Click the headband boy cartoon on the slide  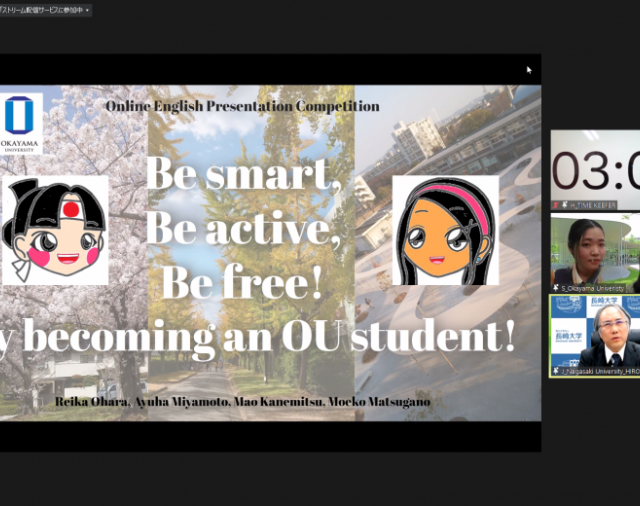[x=54, y=230]
